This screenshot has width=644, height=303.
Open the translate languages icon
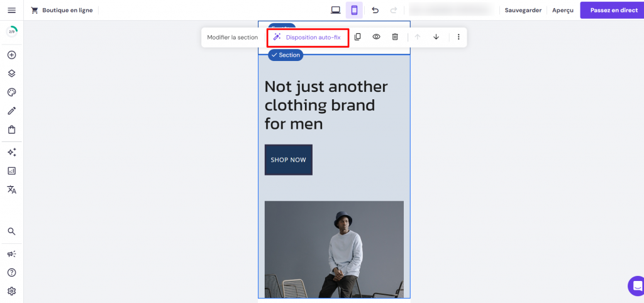click(11, 189)
